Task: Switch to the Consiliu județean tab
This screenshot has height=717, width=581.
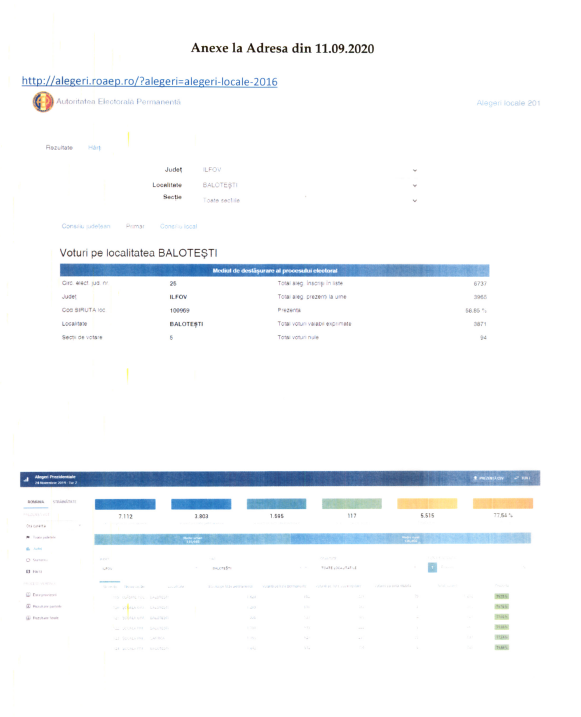Action: coord(86,226)
